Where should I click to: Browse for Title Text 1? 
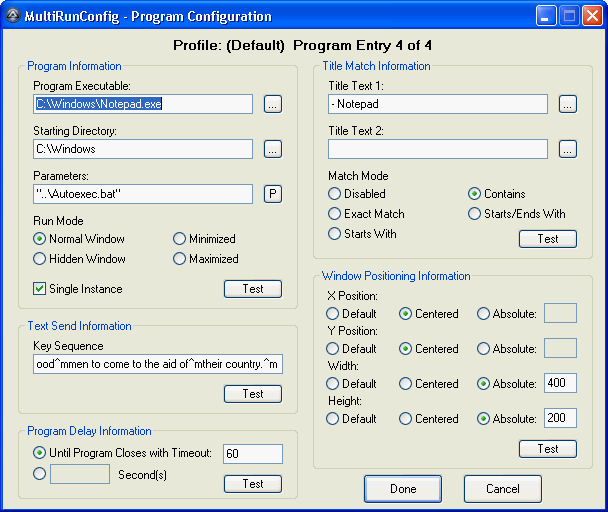pyautogui.click(x=568, y=104)
